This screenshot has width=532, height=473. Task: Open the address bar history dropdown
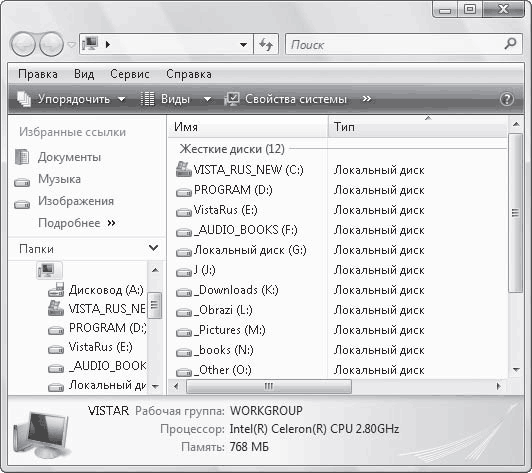tap(243, 44)
